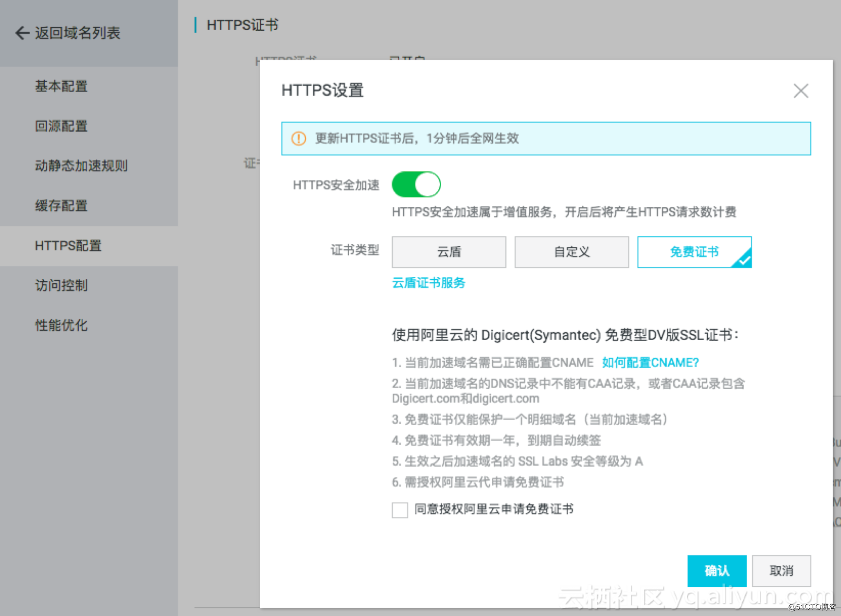Check 同意授权阿里云申请免费证书
Viewport: 841px width, 616px height.
[399, 510]
